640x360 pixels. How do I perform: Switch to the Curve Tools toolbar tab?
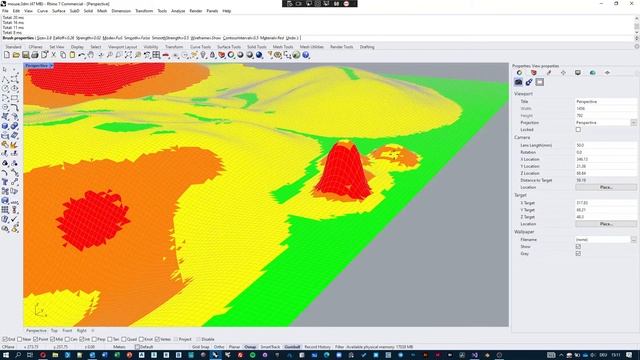[x=200, y=47]
